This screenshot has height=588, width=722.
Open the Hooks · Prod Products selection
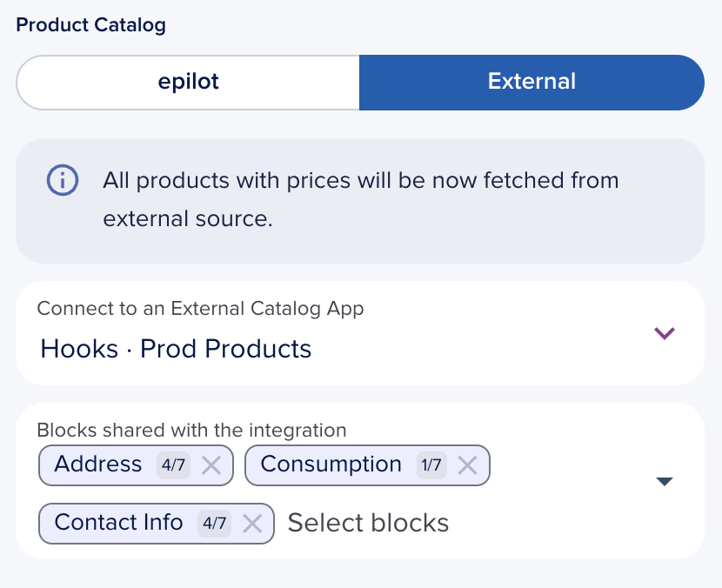(x=176, y=349)
